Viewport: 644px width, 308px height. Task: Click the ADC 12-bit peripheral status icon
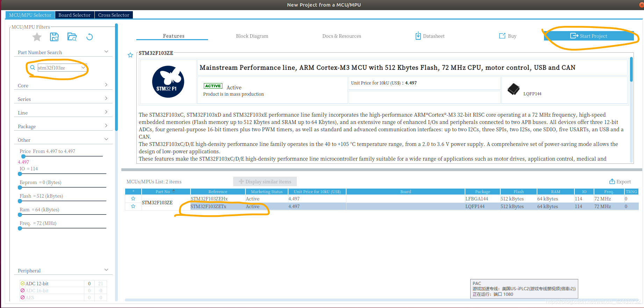click(22, 284)
